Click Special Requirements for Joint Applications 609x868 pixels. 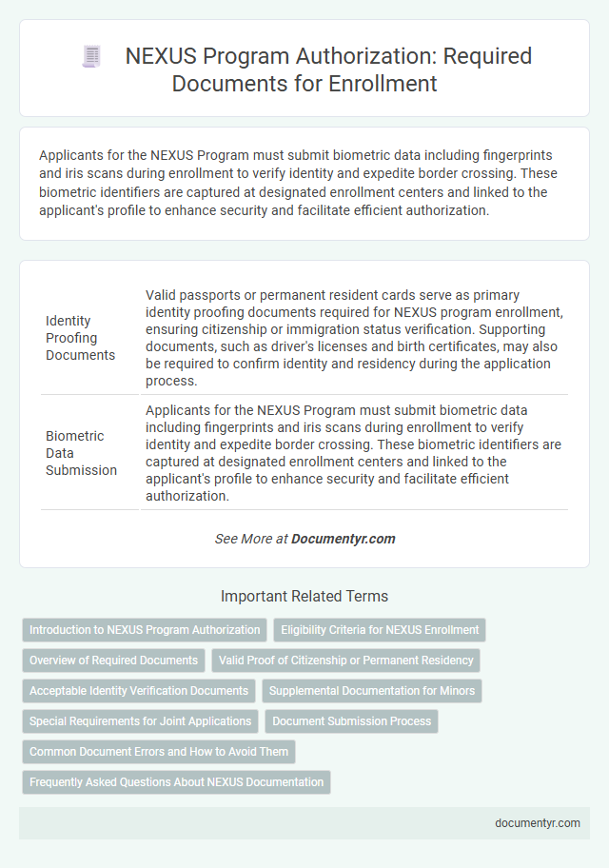[141, 721]
